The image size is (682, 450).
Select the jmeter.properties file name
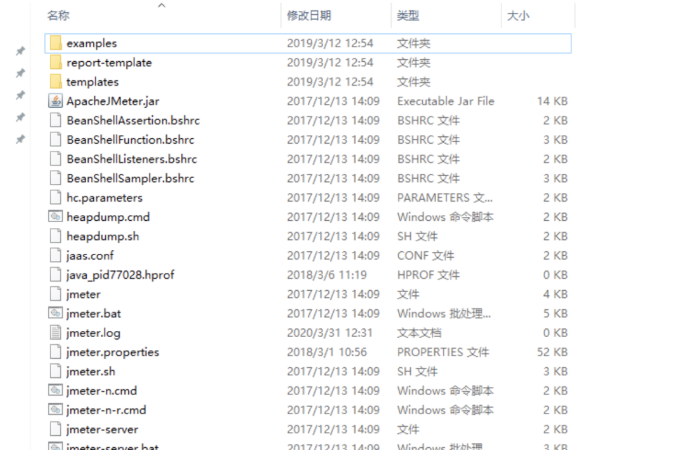pyautogui.click(x=113, y=352)
